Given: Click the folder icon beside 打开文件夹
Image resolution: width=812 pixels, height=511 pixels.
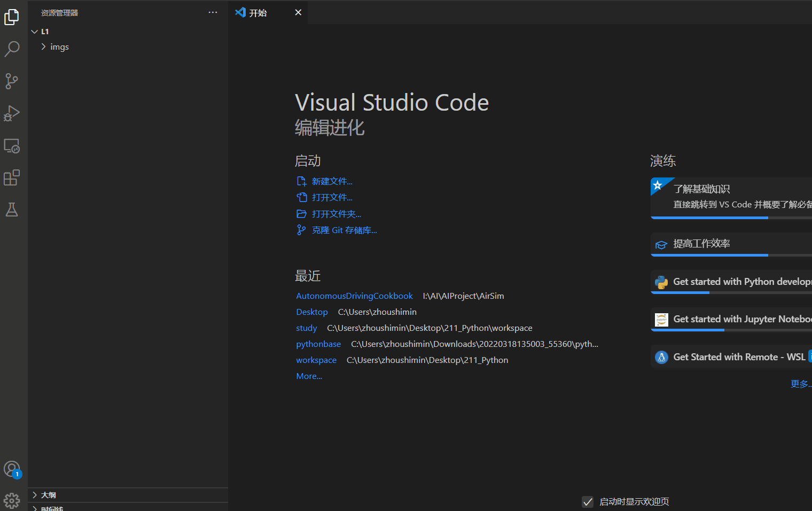Looking at the screenshot, I should [x=301, y=214].
